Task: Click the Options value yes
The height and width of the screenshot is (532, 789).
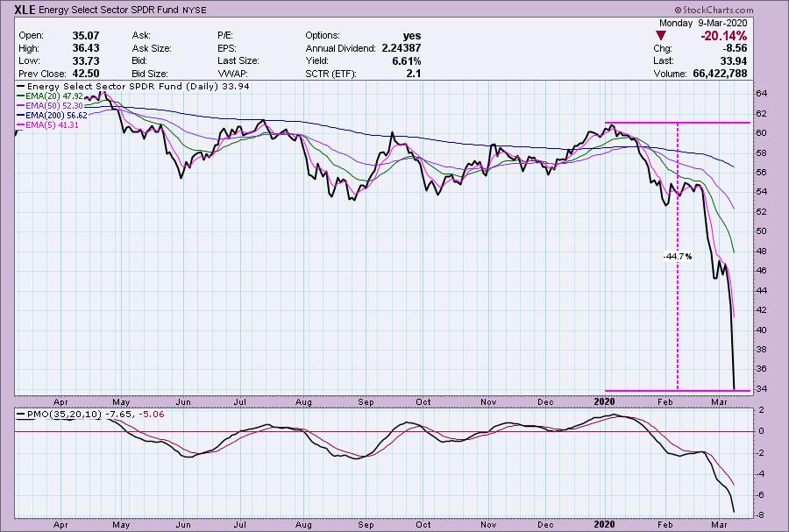Action: point(412,36)
